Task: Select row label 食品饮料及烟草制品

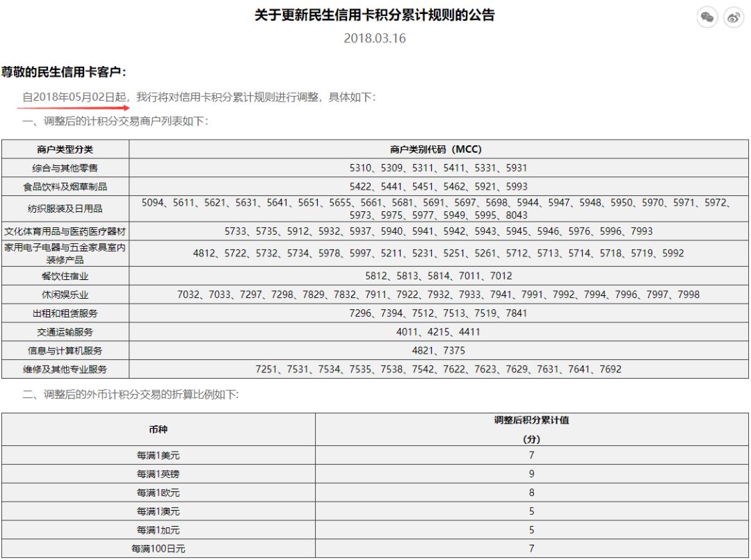Action: tap(65, 187)
